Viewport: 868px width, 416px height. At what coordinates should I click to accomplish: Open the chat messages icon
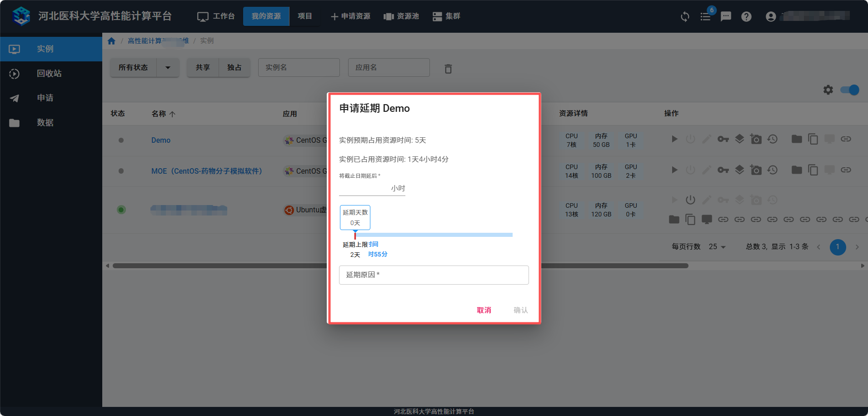point(726,17)
